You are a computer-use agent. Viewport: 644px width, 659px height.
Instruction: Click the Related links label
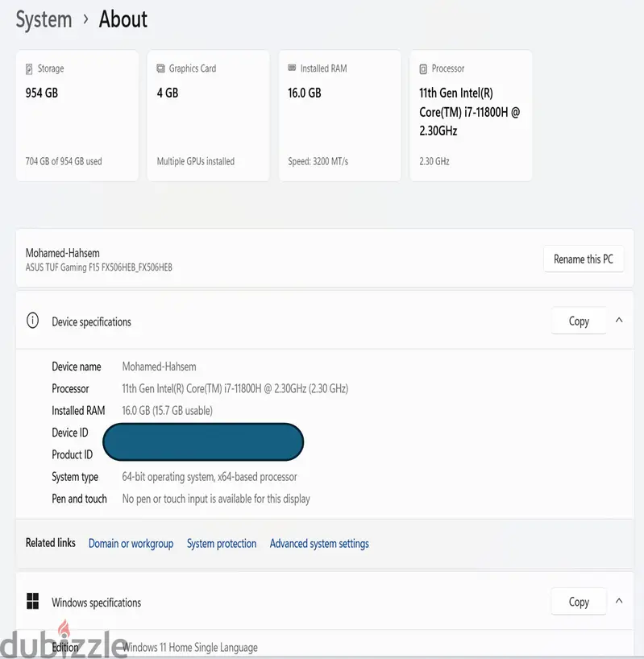click(x=51, y=543)
